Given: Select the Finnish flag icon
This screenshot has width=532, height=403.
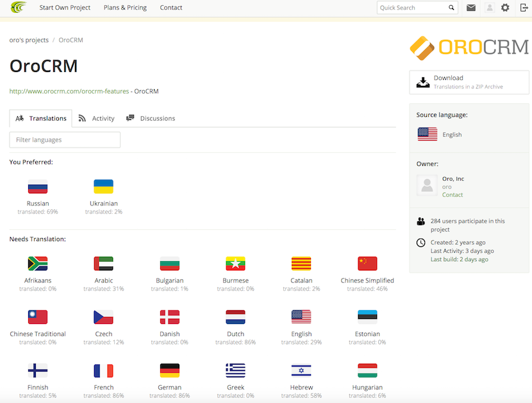Looking at the screenshot, I should [x=38, y=370].
